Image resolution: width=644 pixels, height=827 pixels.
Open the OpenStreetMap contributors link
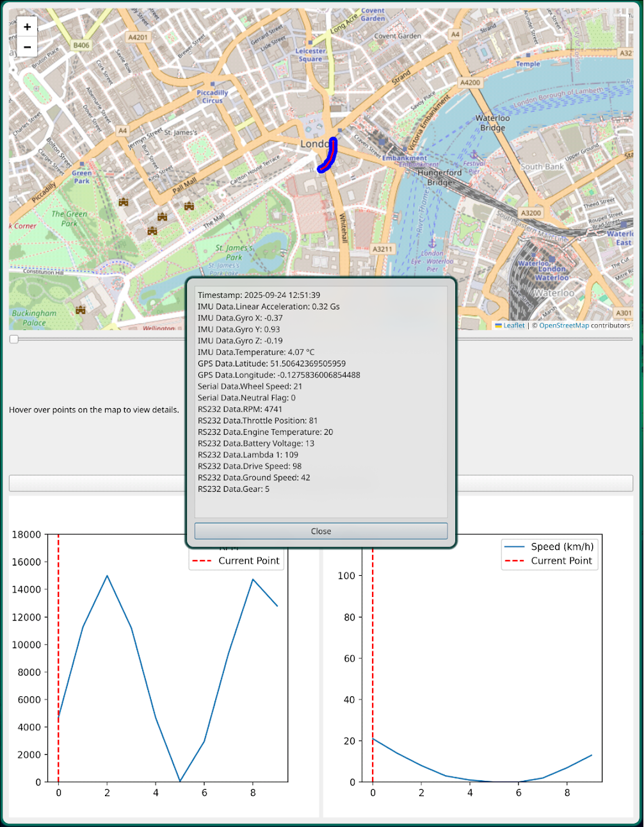563,325
